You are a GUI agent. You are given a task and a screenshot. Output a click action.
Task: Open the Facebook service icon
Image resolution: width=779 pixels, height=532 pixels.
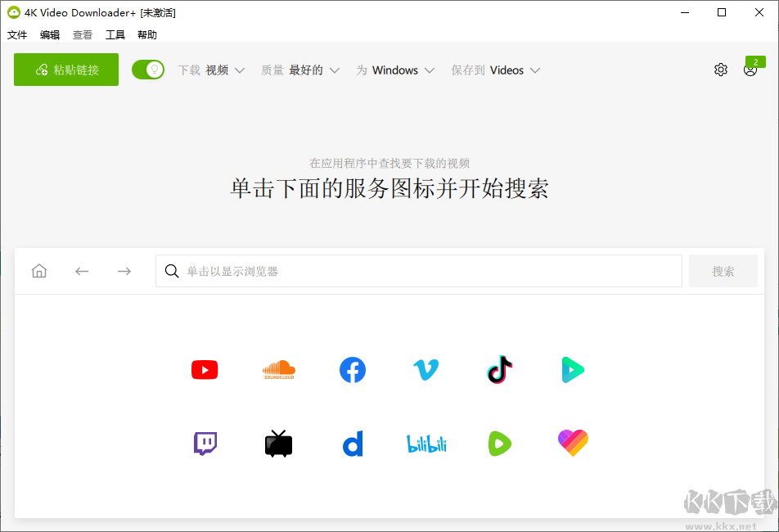(353, 370)
